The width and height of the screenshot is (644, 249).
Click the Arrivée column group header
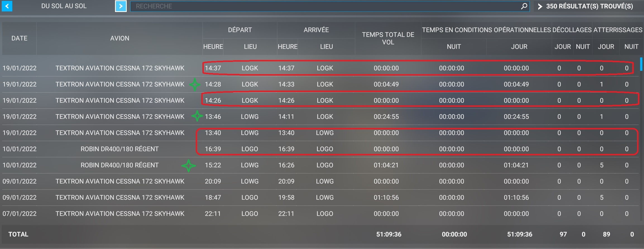[316, 30]
